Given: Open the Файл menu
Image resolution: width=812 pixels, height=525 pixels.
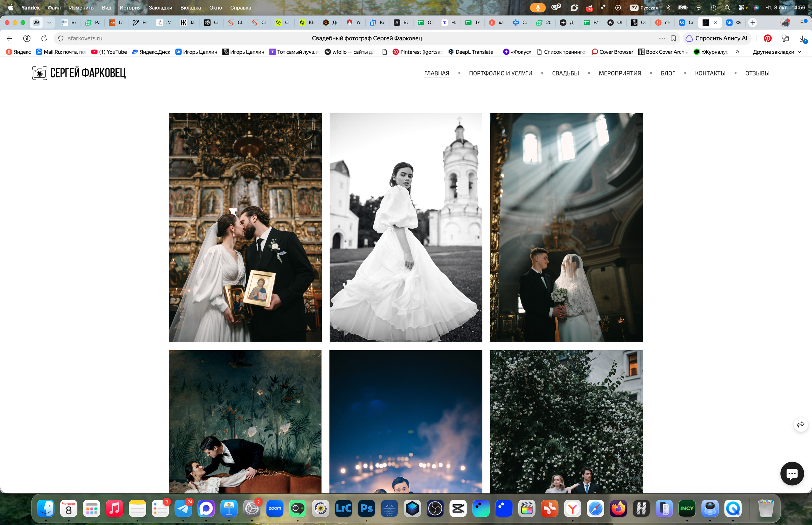Looking at the screenshot, I should pos(54,8).
